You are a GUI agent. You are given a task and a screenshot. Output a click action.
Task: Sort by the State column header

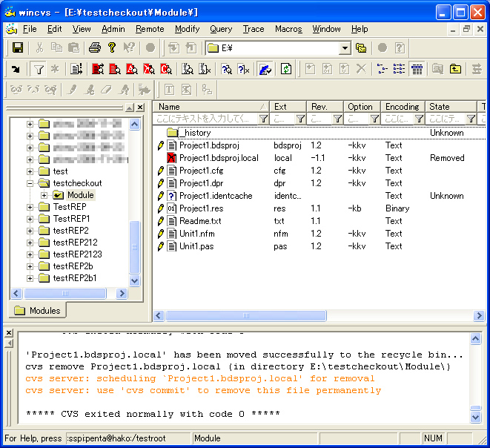(x=451, y=107)
